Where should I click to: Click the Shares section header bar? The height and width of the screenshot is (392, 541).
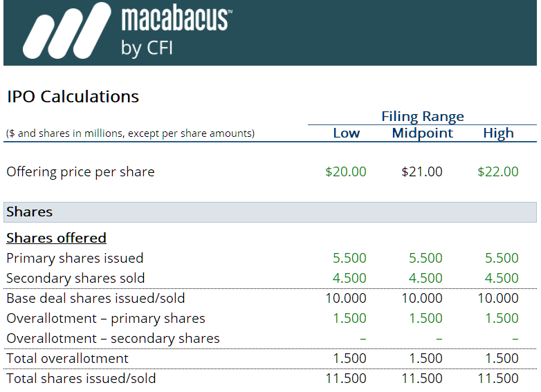(x=270, y=212)
